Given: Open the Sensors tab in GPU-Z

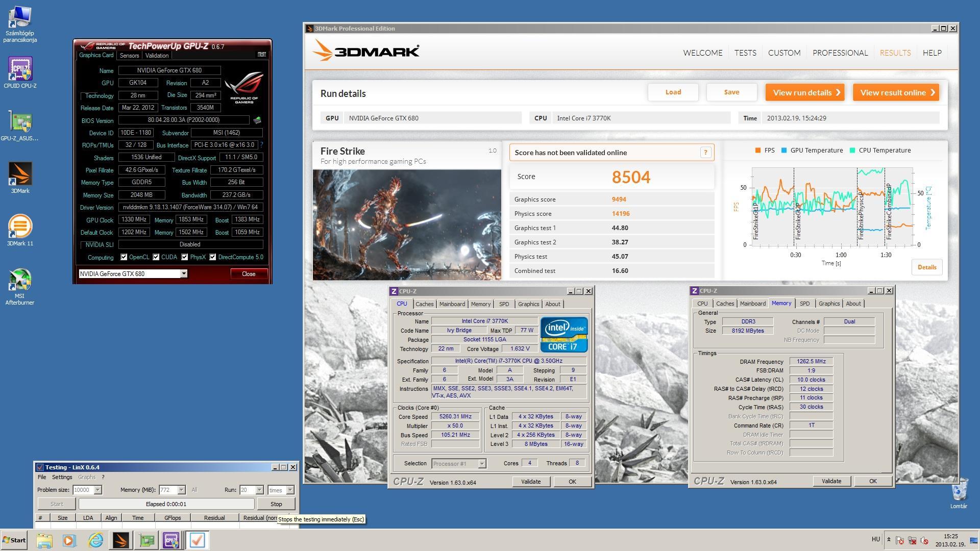Looking at the screenshot, I should click(129, 55).
